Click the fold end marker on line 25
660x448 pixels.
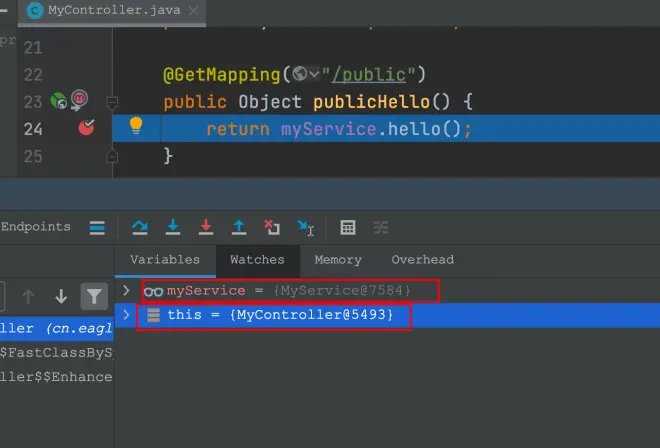pos(112,156)
